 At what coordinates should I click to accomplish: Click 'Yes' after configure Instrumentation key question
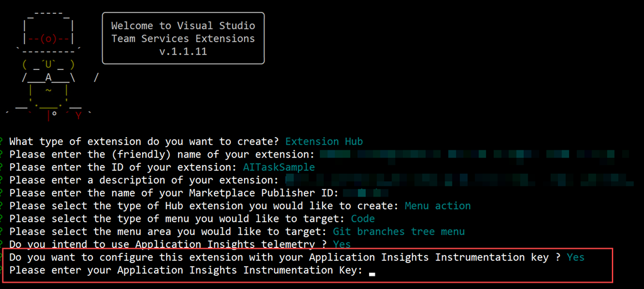click(x=575, y=258)
